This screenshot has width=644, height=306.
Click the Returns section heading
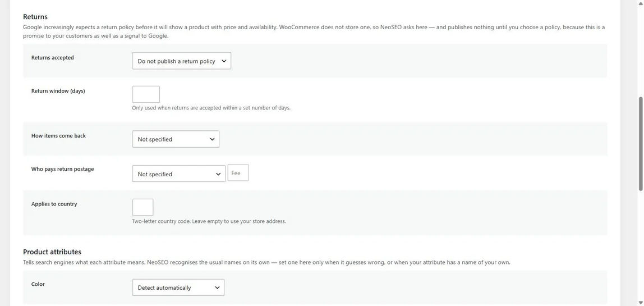35,17
